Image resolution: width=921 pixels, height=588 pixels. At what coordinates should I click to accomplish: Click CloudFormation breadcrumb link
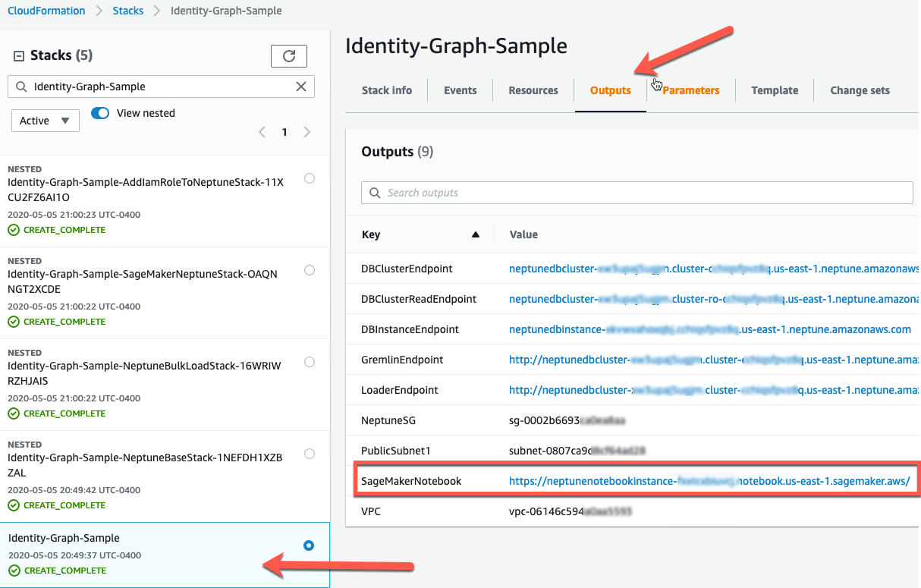pyautogui.click(x=46, y=11)
